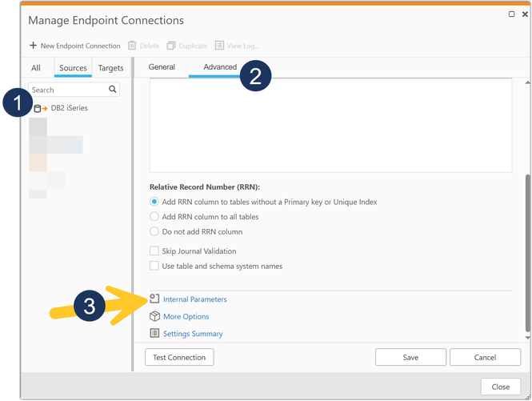Select Do not add RRN column
Screen dimensions: 532x401
155,231
